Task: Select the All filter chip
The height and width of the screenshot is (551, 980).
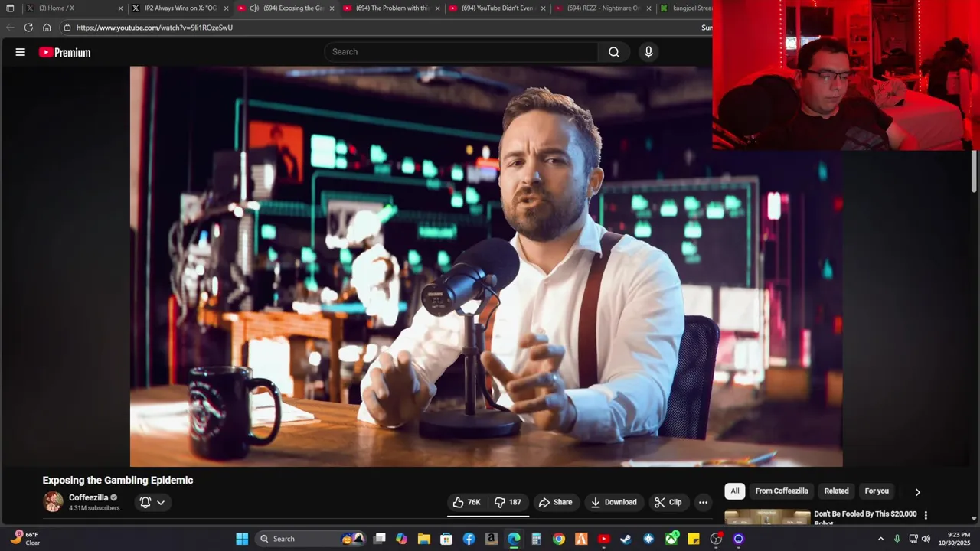Action: click(x=735, y=491)
